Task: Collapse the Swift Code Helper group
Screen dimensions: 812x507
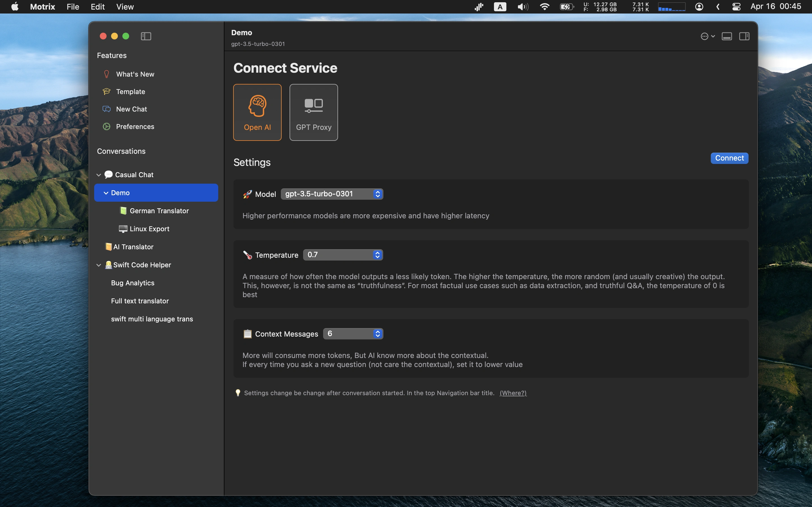Action: click(99, 265)
